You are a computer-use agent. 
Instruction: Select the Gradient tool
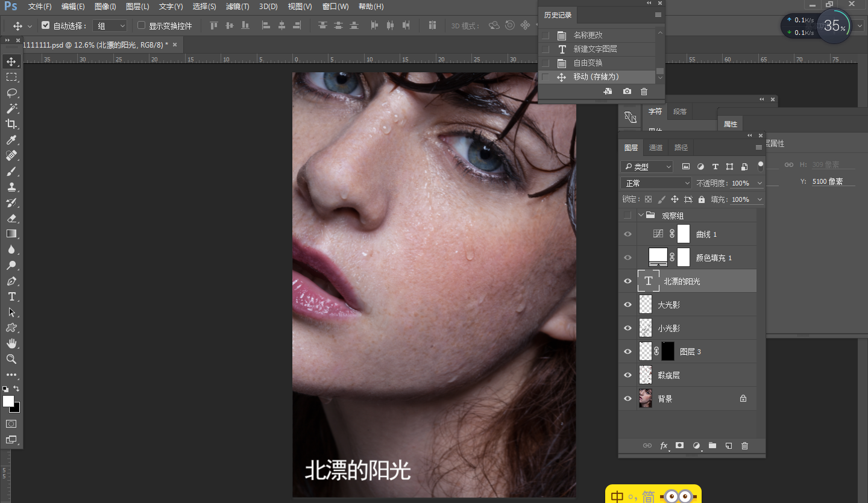click(x=11, y=234)
